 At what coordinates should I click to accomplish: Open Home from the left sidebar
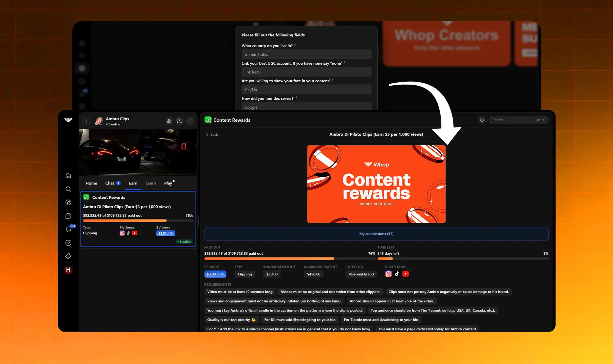68,176
